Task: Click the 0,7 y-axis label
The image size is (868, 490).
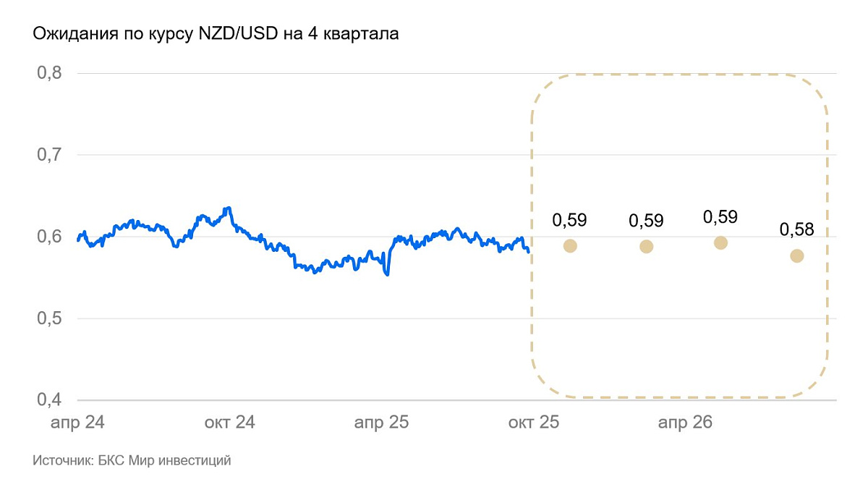Action: click(x=49, y=155)
